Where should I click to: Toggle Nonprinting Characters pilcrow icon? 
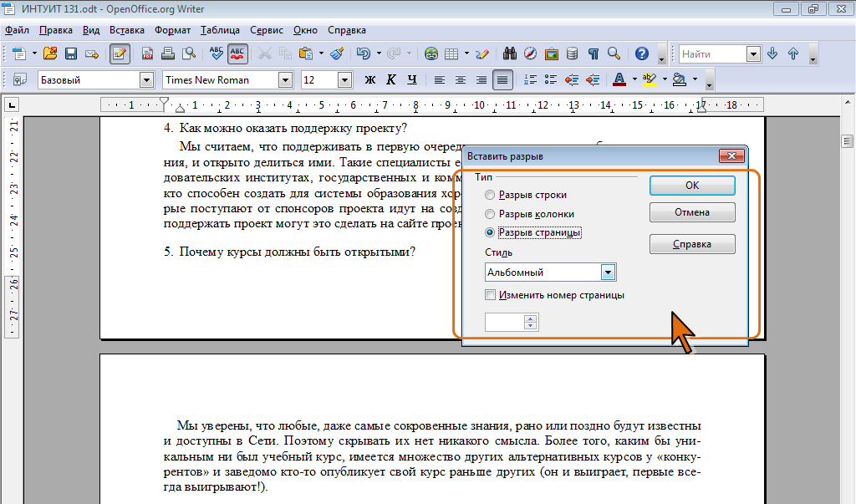[x=594, y=53]
